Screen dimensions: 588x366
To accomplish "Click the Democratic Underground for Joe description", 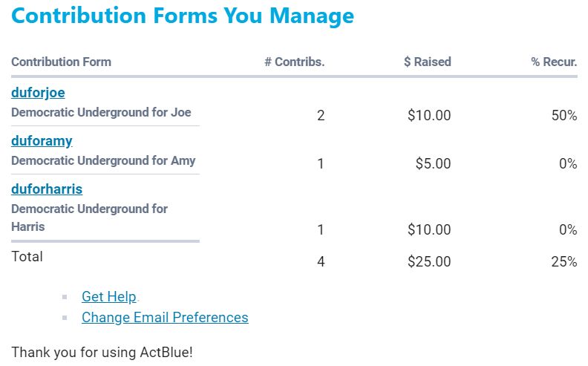I will (101, 112).
